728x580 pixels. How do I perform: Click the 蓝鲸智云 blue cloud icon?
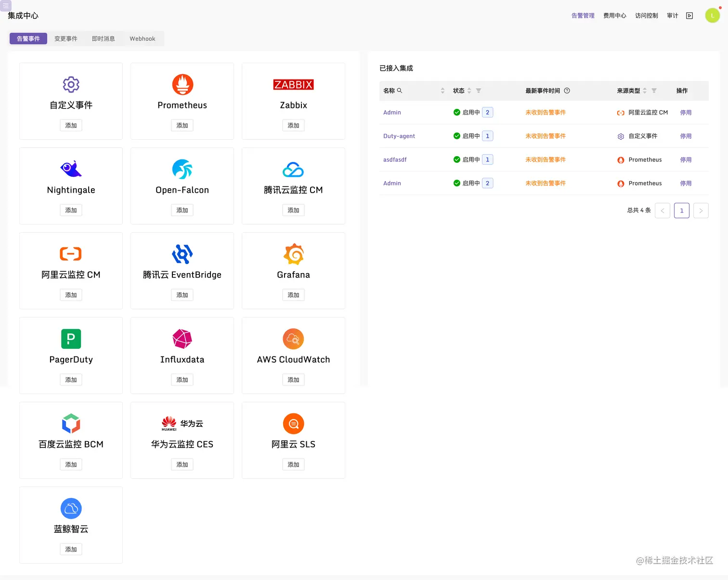point(71,508)
